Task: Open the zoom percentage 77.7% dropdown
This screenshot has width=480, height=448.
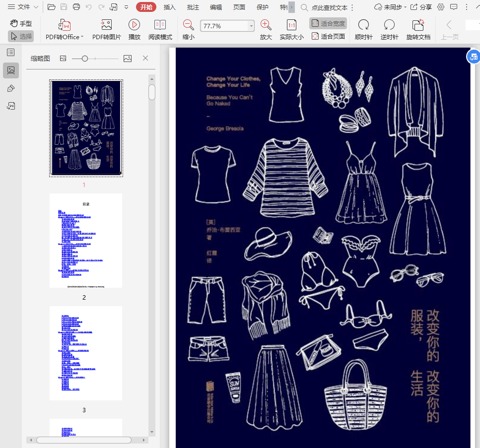Action: (x=251, y=26)
